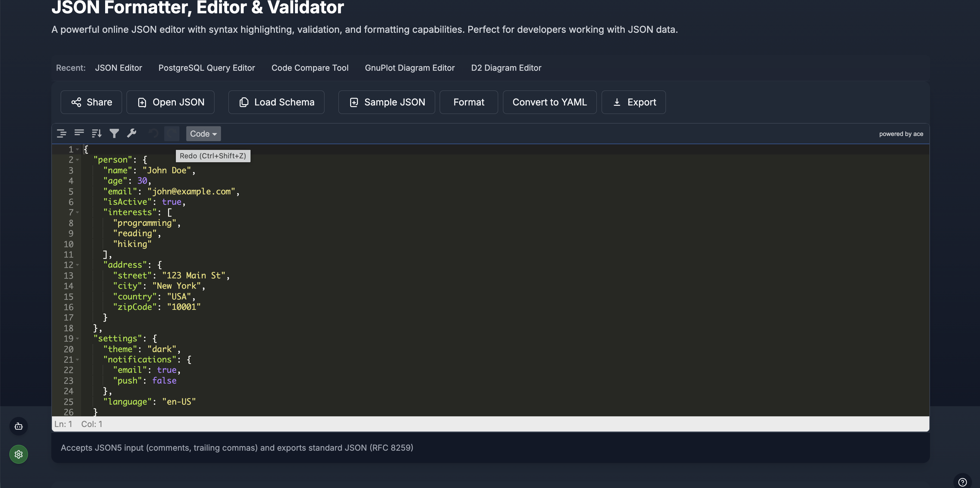Click the green settings gear icon
This screenshot has width=980, height=488.
tap(18, 454)
